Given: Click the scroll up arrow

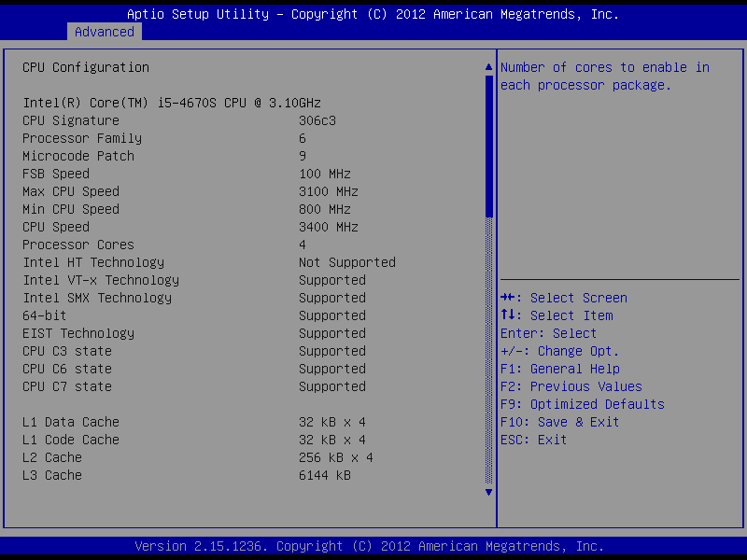Looking at the screenshot, I should [x=487, y=67].
